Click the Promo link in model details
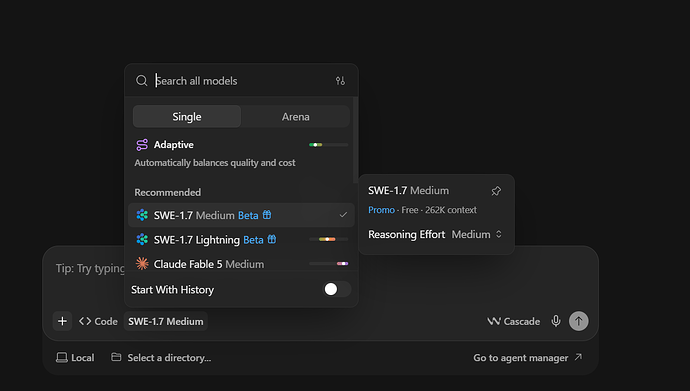Viewport: 690px width, 391px height. coord(381,210)
